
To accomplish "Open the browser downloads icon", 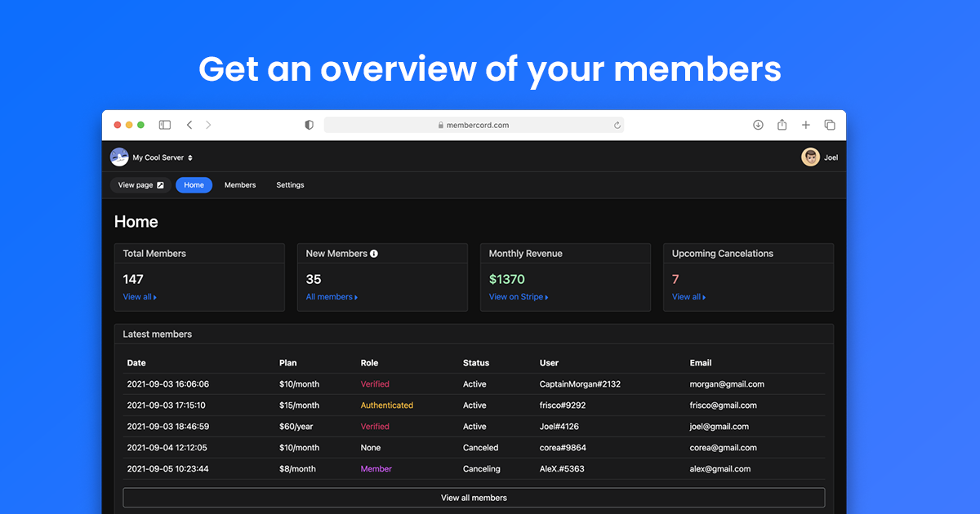I will pyautogui.click(x=758, y=125).
